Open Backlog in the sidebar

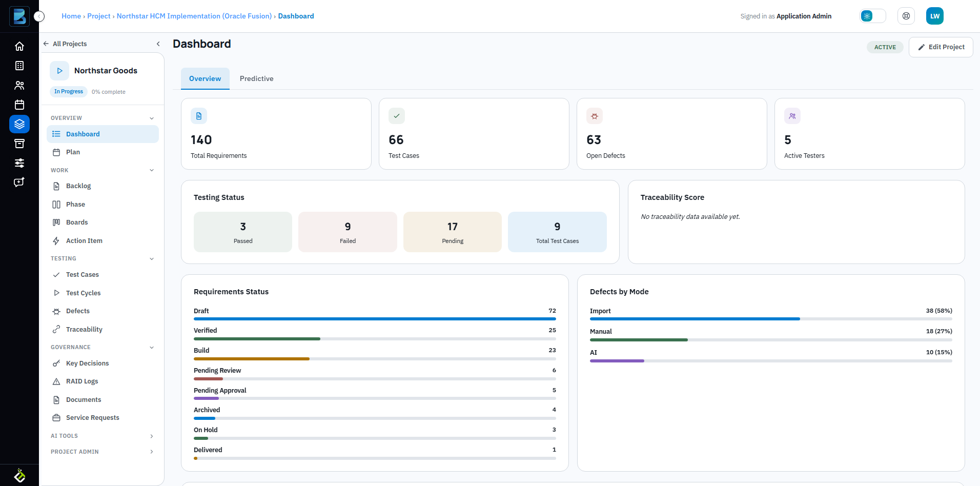(x=103, y=186)
